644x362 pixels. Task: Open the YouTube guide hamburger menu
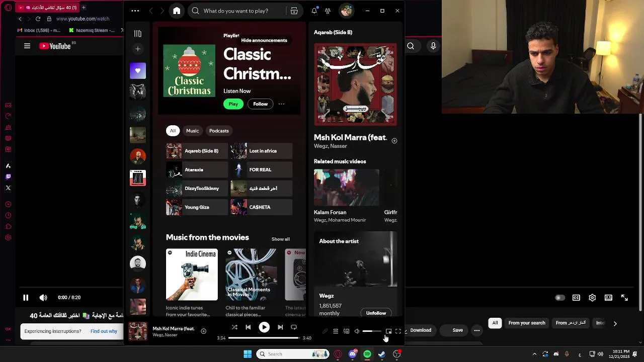27,46
